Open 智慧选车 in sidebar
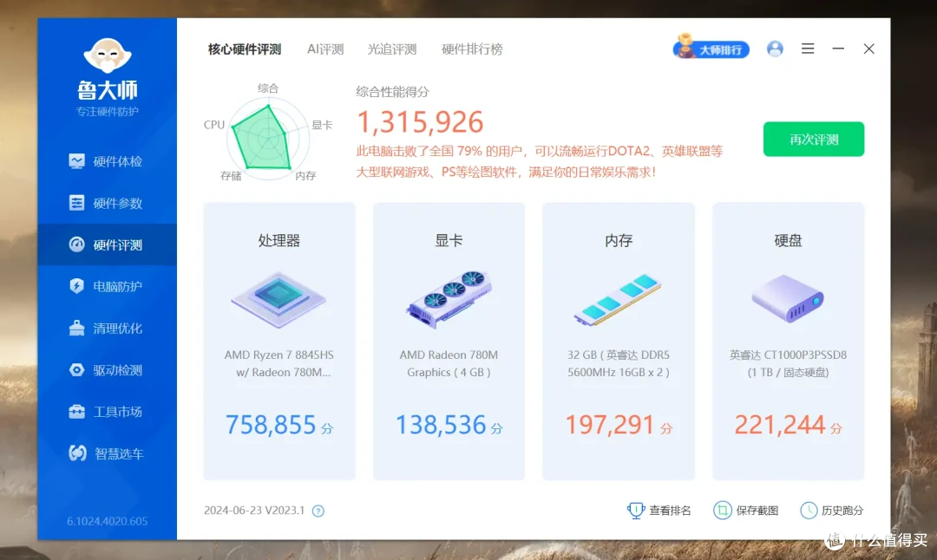Viewport: 937px width, 560px height. 107,453
